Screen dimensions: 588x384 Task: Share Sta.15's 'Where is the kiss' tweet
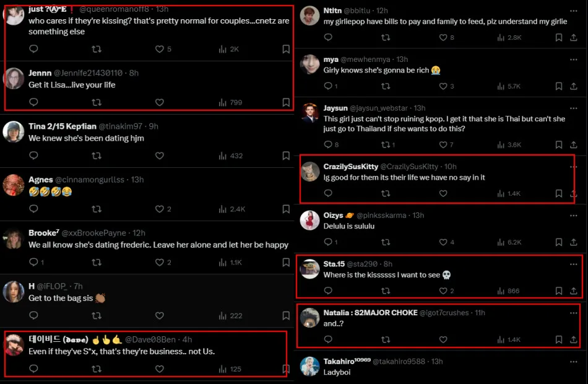(x=574, y=291)
